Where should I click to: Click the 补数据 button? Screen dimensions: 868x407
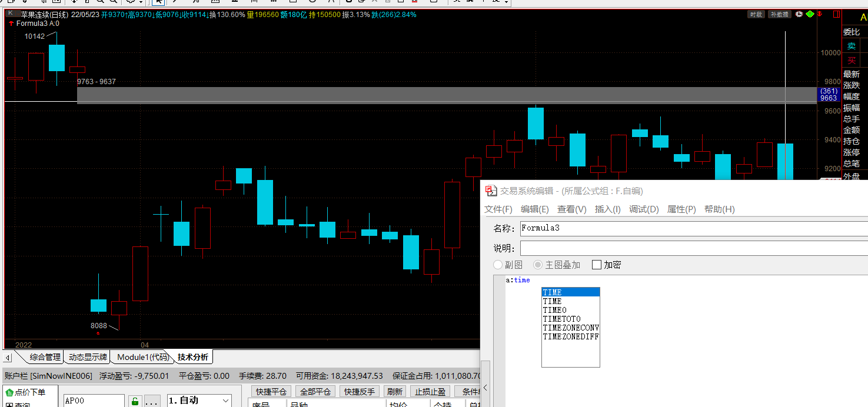point(780,14)
